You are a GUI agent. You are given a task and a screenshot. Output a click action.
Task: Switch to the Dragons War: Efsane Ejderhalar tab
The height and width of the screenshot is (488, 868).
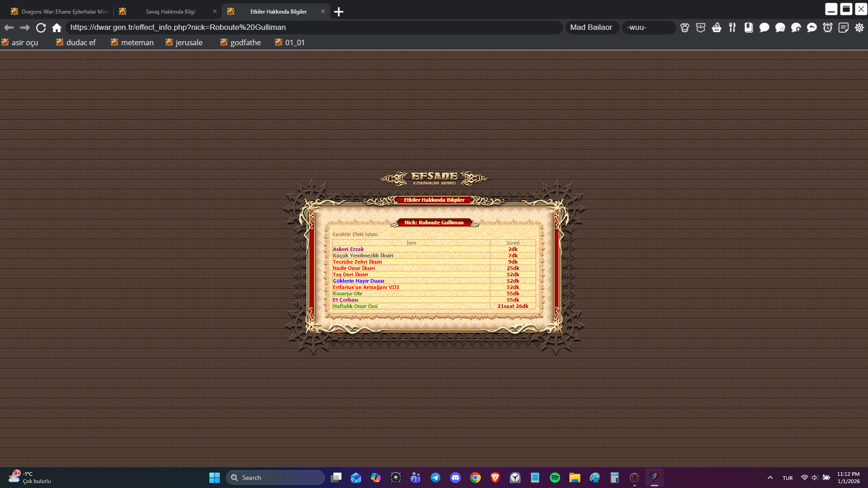click(59, 12)
